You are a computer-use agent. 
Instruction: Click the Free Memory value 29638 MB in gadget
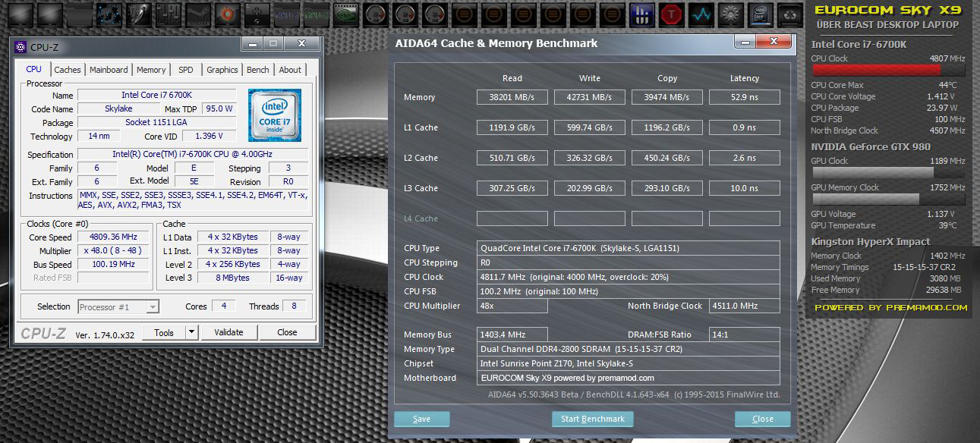tap(945, 290)
